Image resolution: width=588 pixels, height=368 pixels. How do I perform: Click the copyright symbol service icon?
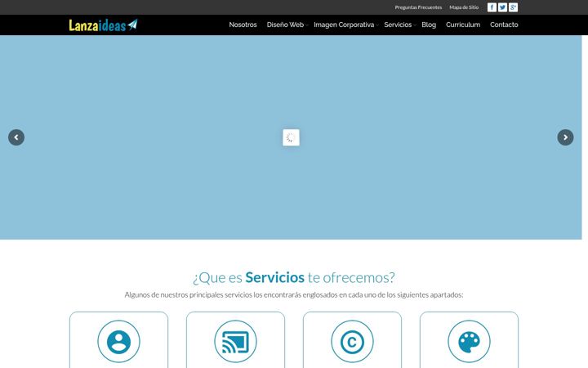tap(352, 341)
